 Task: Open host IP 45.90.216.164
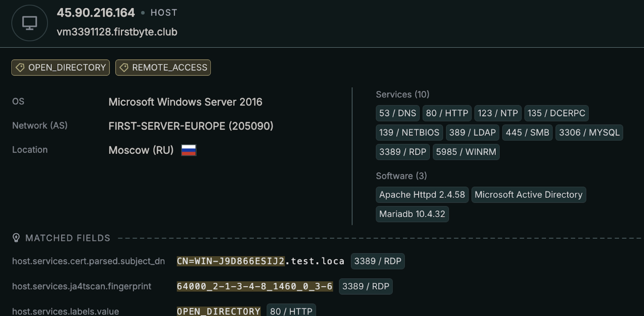tap(96, 13)
